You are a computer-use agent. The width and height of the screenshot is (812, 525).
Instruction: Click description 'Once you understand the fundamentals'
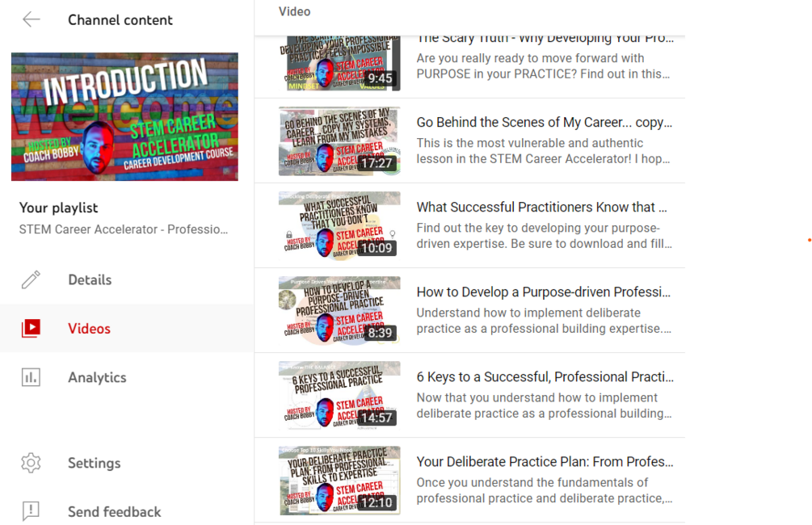(545, 490)
